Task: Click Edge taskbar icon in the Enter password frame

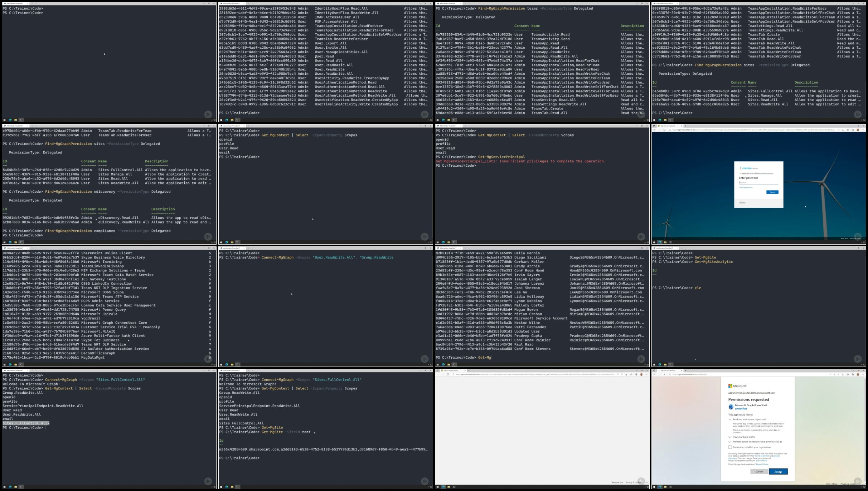Action: [660, 242]
